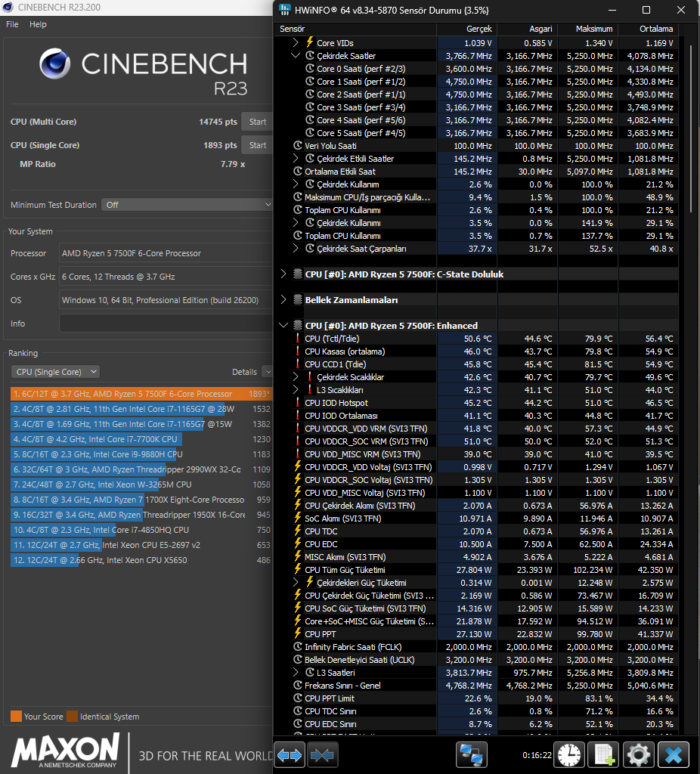This screenshot has width=700, height=774.
Task: Start the CPU Multi Core test
Action: (x=257, y=122)
